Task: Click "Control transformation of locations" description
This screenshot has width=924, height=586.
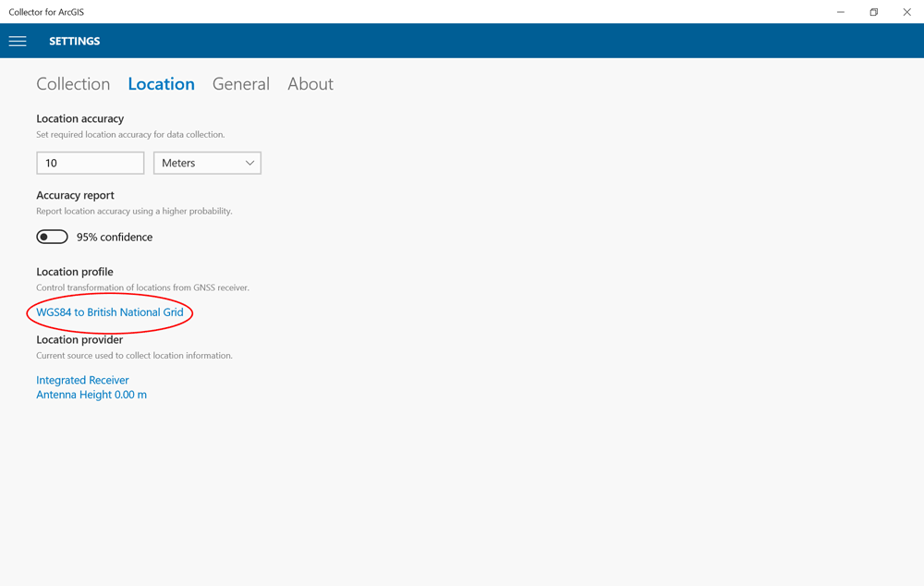Action: (142, 287)
